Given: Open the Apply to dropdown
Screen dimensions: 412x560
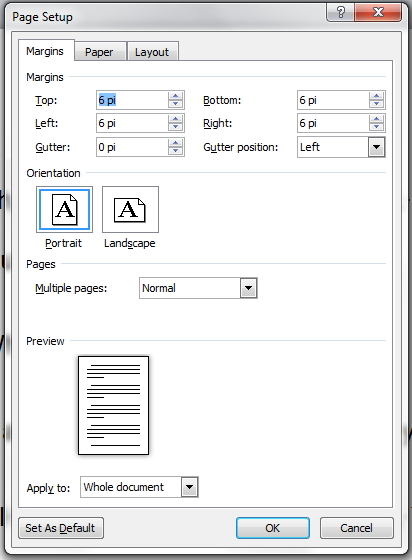Looking at the screenshot, I should tap(189, 487).
